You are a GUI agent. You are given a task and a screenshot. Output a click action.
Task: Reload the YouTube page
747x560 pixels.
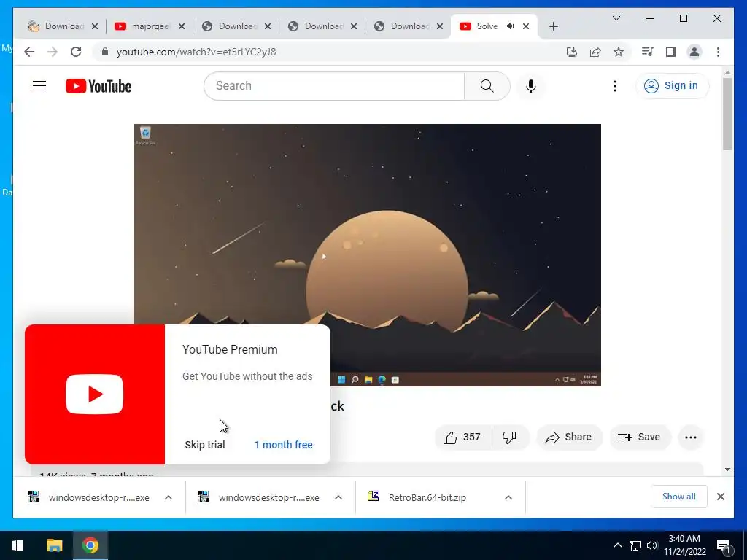point(76,52)
